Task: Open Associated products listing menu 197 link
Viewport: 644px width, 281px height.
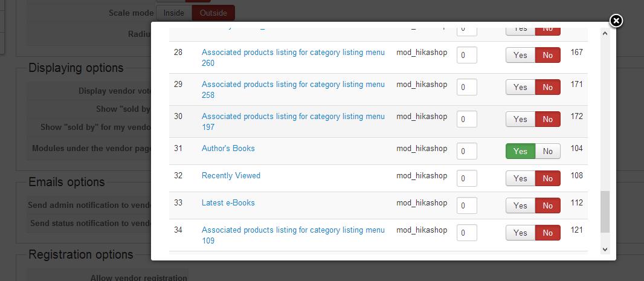Action: (x=293, y=117)
